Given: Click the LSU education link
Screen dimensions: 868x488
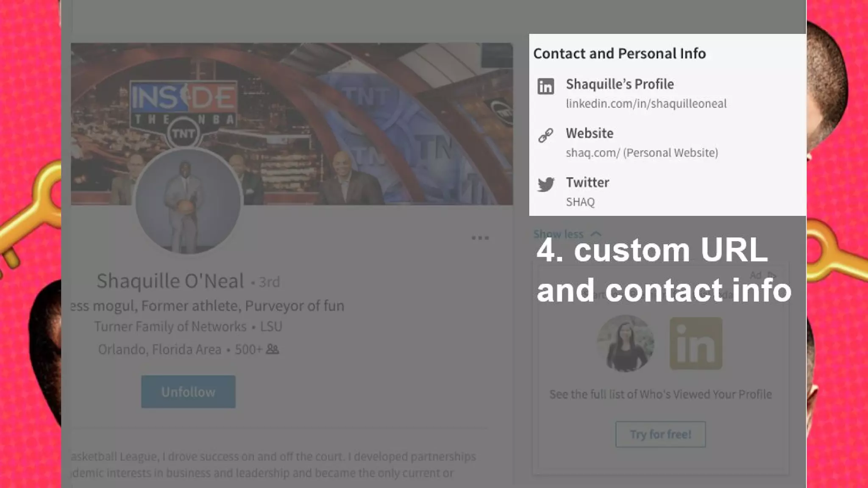Looking at the screenshot, I should click(x=271, y=327).
